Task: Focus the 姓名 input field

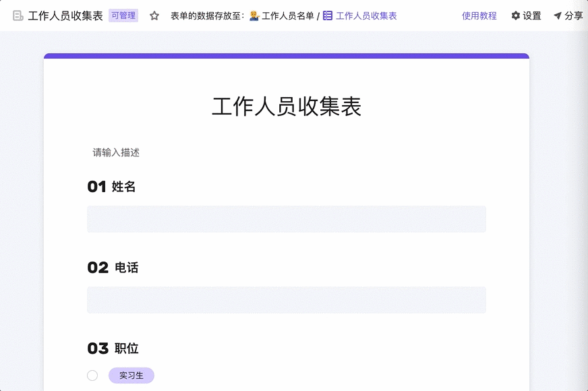Action: click(287, 219)
